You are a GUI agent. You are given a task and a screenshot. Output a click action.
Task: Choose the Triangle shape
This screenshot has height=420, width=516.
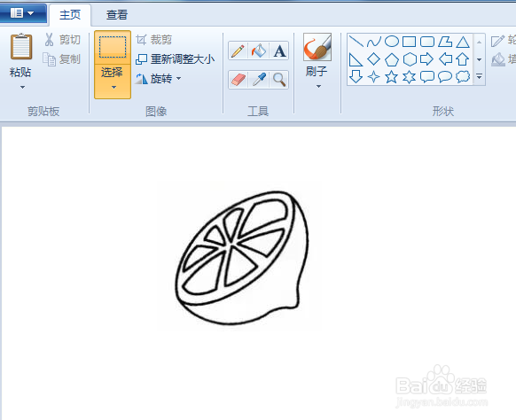click(x=463, y=42)
